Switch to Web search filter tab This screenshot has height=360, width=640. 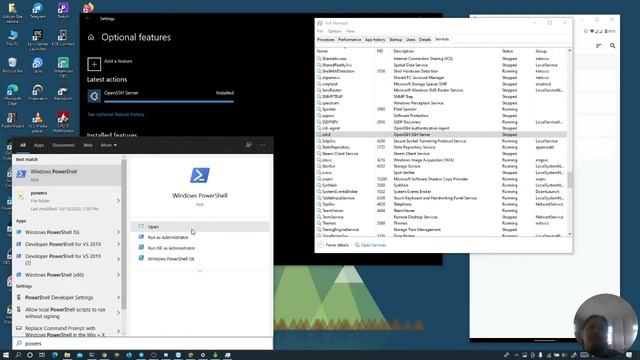(88, 145)
